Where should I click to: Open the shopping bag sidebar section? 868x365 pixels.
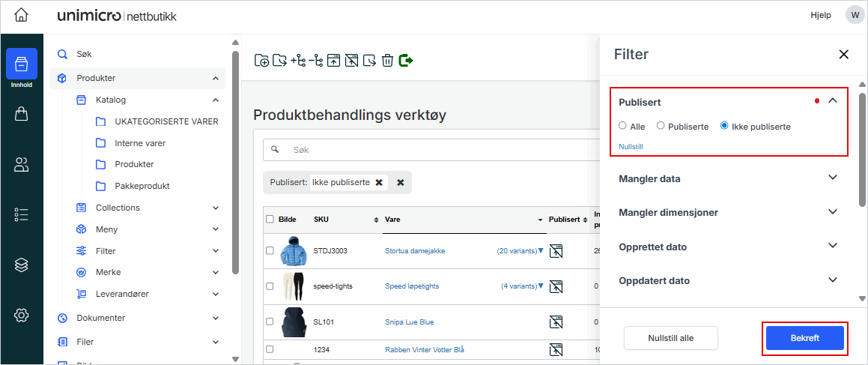(22, 114)
